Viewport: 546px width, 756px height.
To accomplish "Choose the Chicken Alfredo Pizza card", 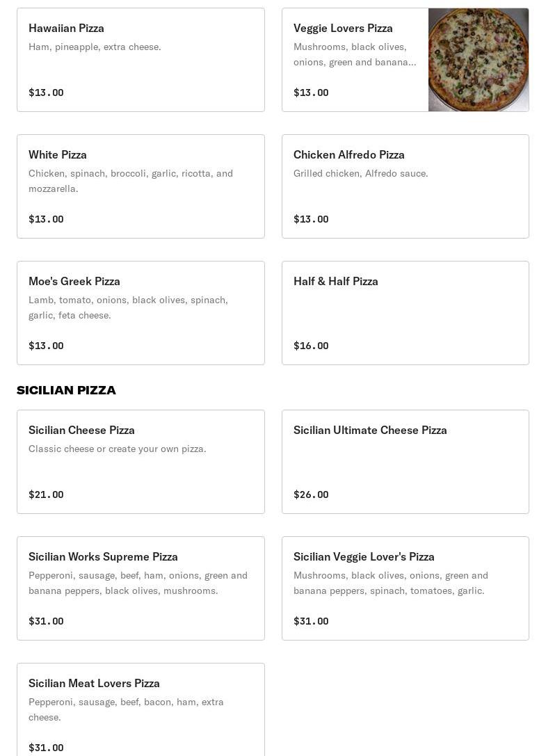I will pos(405,186).
